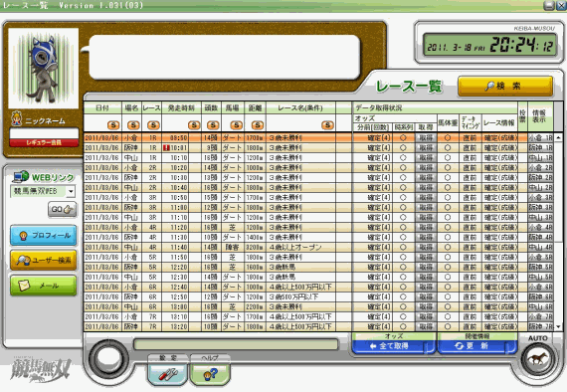This screenshot has width=567, height=392.
Task: Focus the ニックネーム input field
Action: pos(44,132)
